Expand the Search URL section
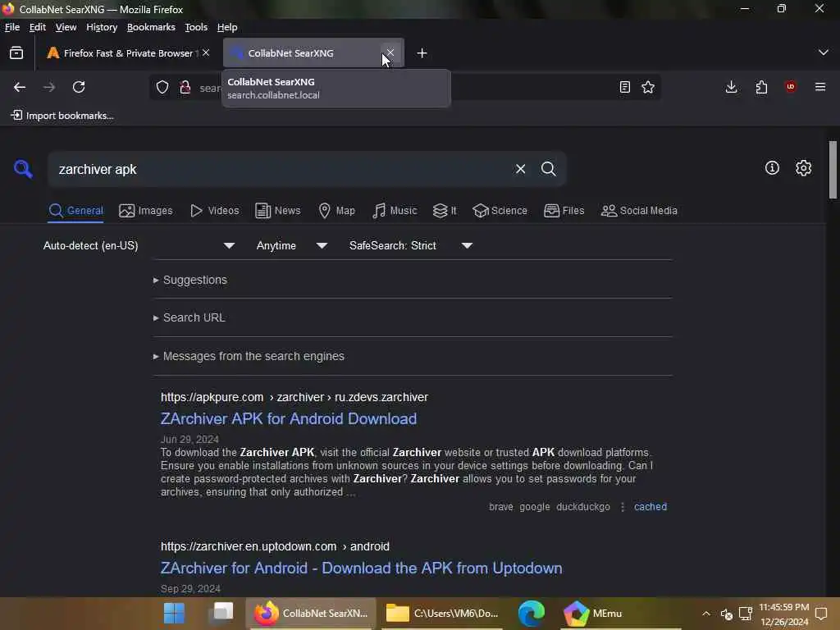Viewport: 840px width, 630px height. 189,317
